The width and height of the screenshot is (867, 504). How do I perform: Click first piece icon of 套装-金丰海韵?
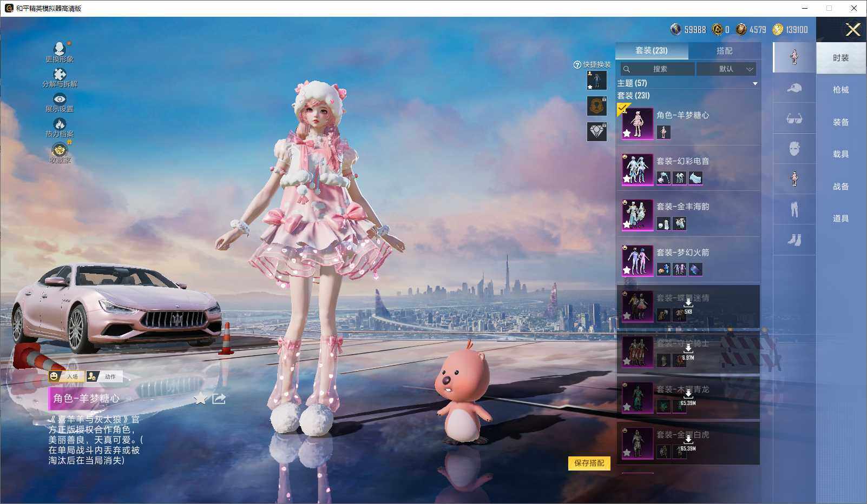click(664, 223)
